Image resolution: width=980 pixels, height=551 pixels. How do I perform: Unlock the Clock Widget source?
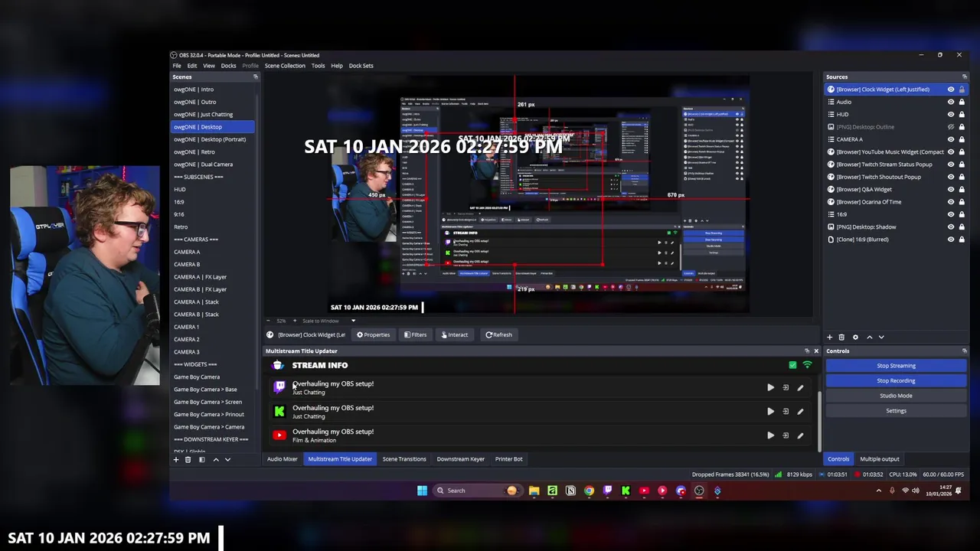(x=962, y=90)
